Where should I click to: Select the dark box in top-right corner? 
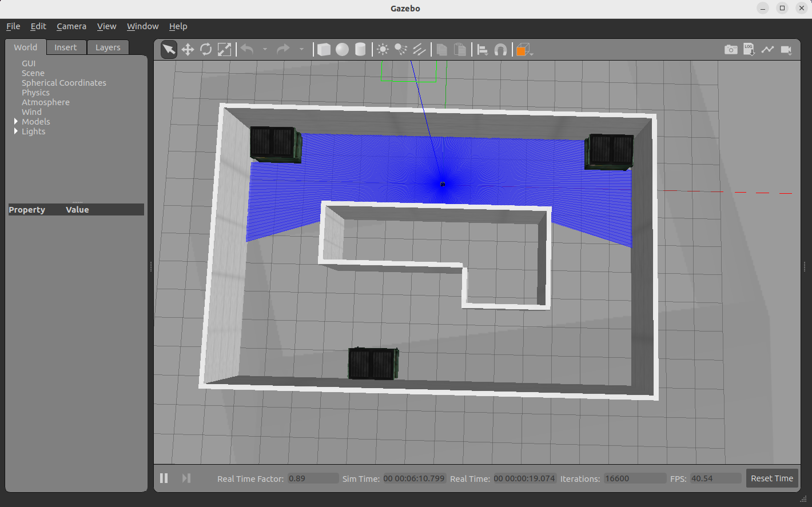(609, 151)
